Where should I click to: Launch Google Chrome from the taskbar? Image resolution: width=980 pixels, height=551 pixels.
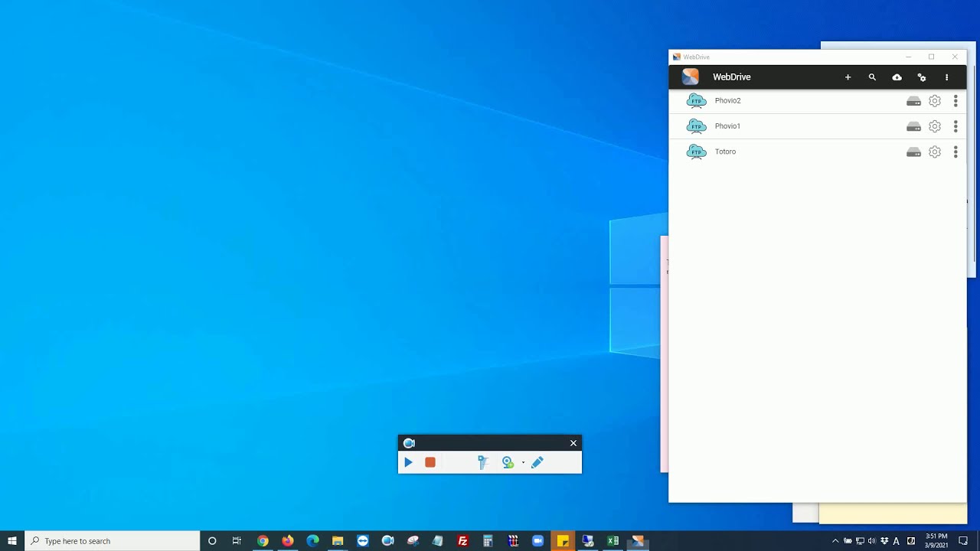click(263, 541)
